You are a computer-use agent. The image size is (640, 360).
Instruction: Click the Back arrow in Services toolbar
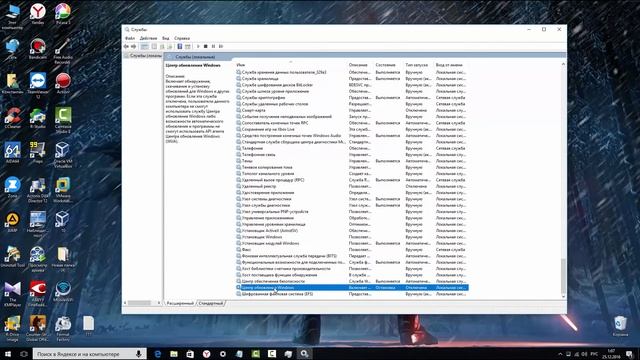tap(127, 47)
